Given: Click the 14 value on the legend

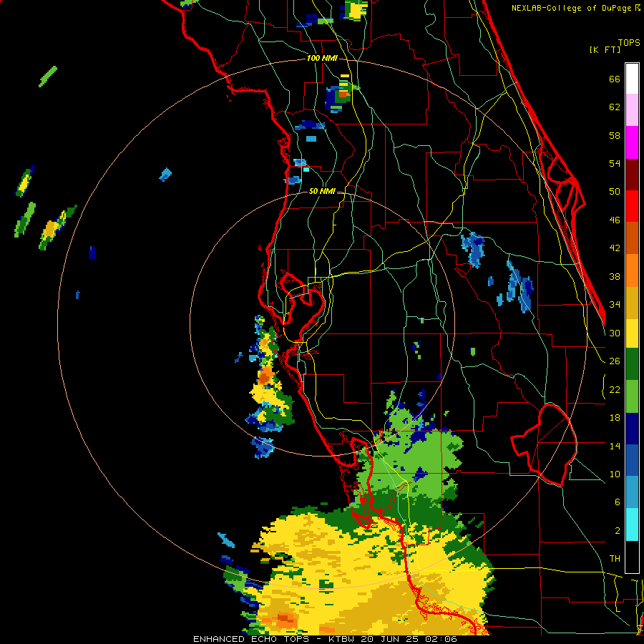Looking at the screenshot, I should [x=615, y=446].
